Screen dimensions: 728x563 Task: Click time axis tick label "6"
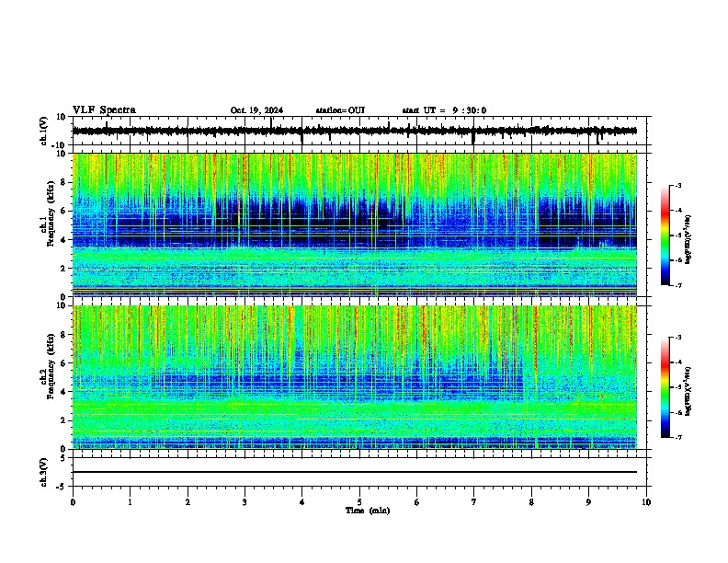(x=416, y=502)
